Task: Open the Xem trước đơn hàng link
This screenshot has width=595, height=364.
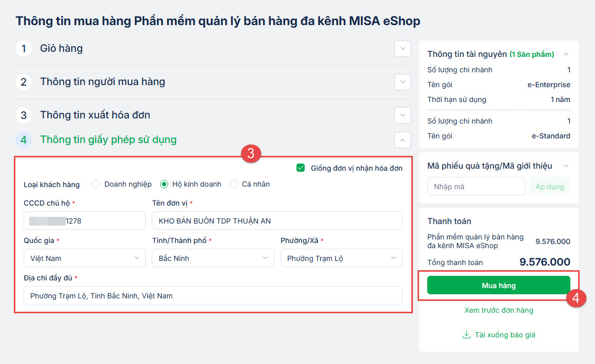Action: [x=499, y=310]
